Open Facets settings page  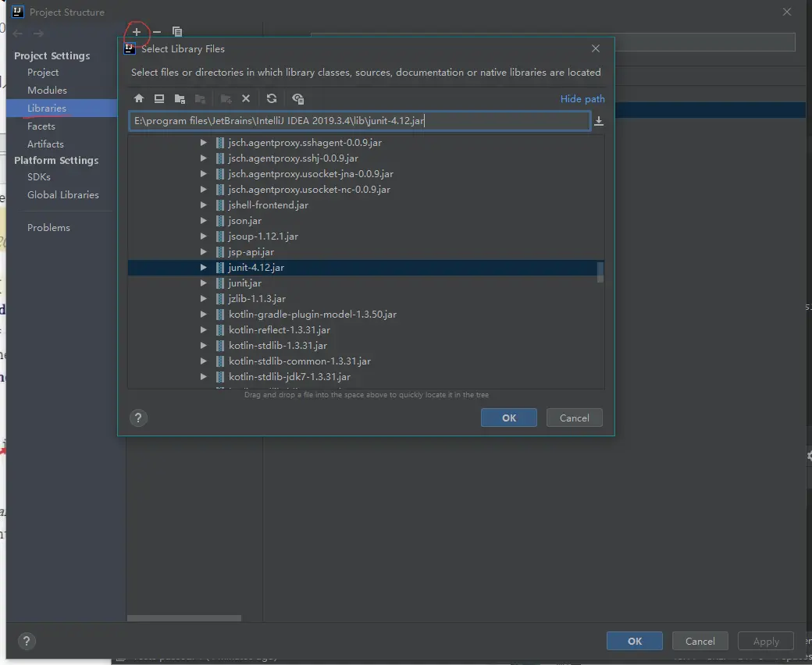click(x=41, y=126)
